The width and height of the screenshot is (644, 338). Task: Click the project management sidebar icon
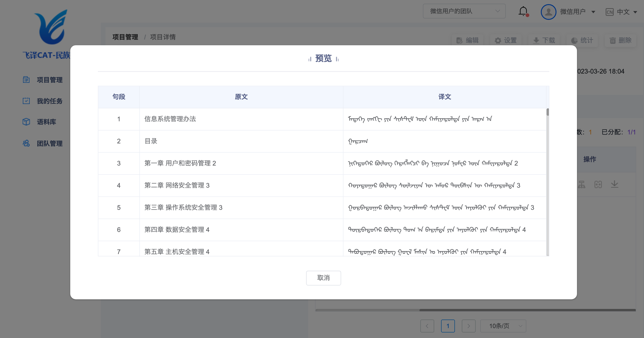(x=26, y=80)
